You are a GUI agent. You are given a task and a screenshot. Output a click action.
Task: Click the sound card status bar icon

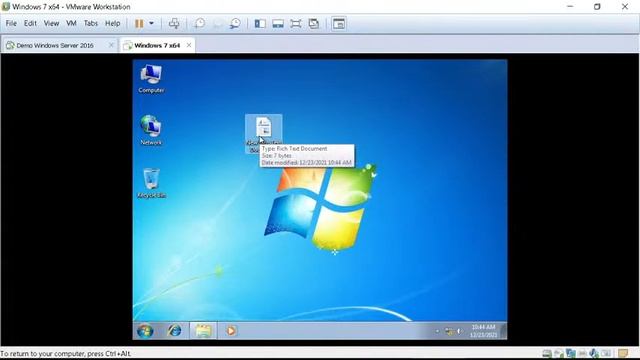tap(594, 353)
